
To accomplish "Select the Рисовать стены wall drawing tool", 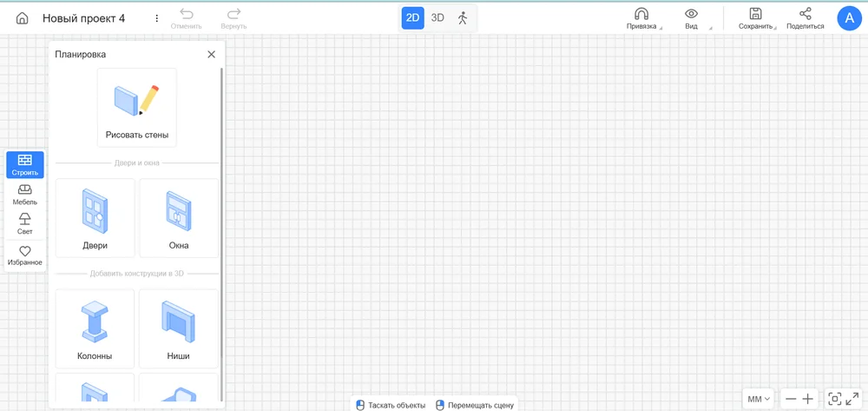I will [137, 109].
